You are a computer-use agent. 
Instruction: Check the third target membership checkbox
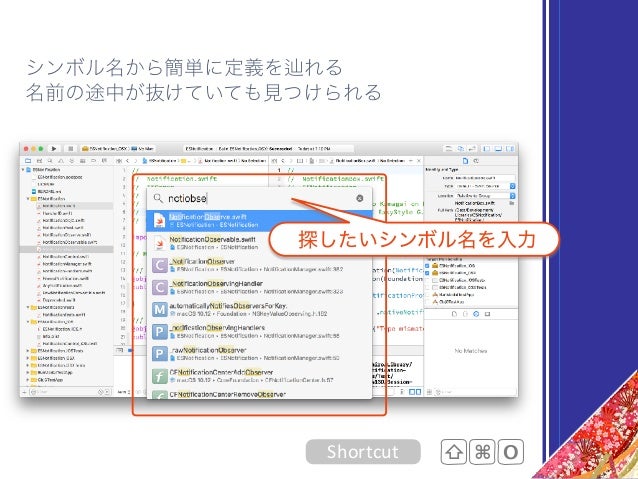coord(427,280)
